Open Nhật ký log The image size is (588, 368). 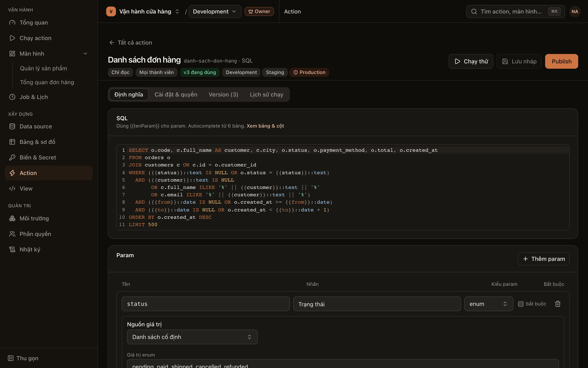pyautogui.click(x=49, y=249)
